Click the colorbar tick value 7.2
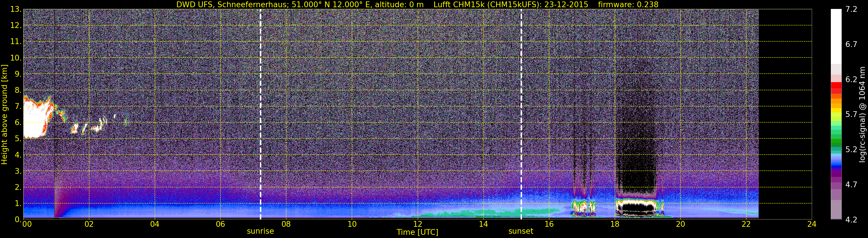This screenshot has width=868, height=238. point(851,10)
